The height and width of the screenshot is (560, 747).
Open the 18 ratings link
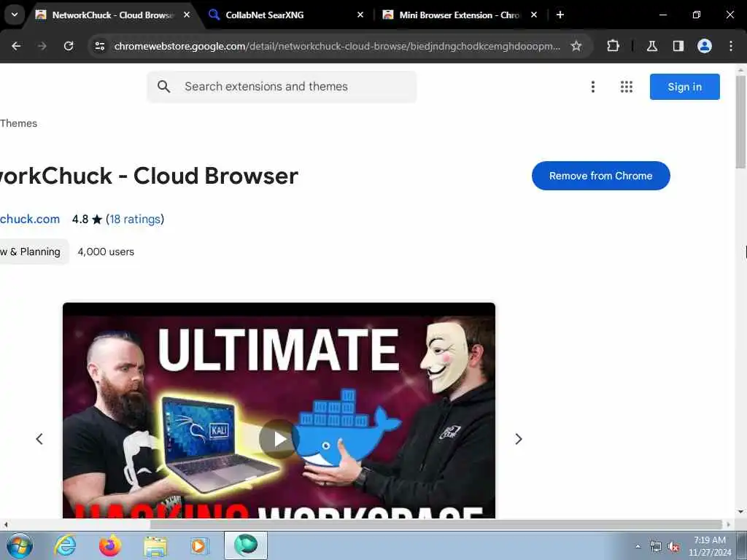coord(135,219)
